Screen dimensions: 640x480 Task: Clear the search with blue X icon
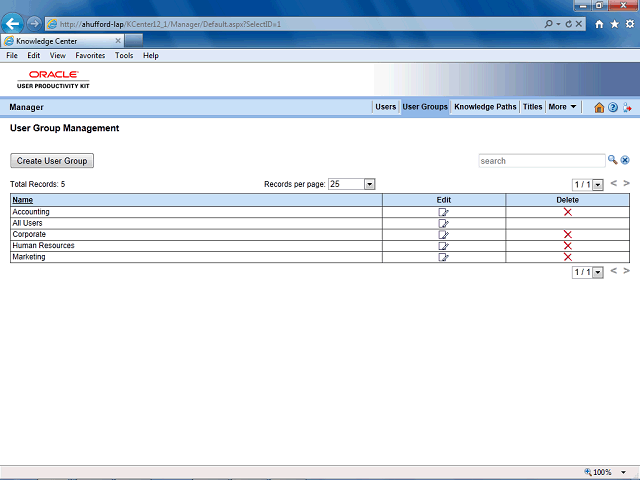coord(625,160)
